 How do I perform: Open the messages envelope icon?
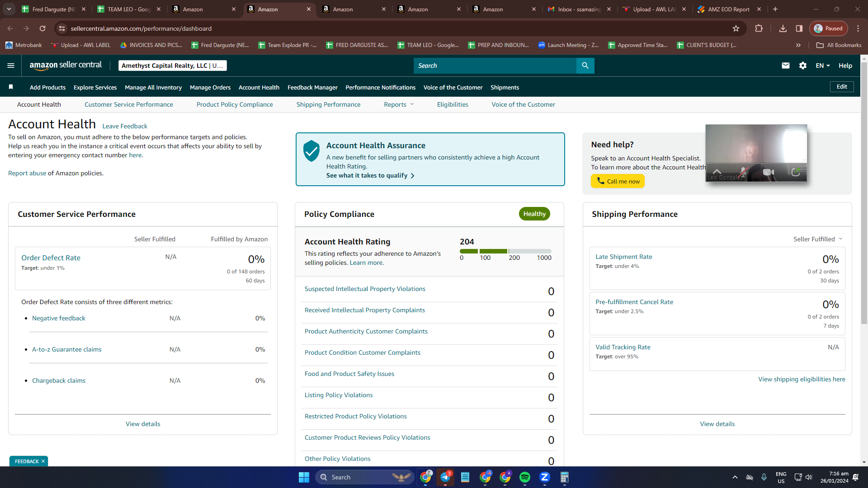786,66
